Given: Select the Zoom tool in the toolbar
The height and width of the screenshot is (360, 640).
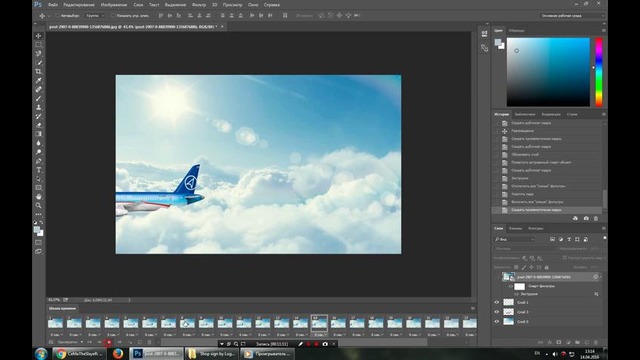Looking at the screenshot, I should pos(38,205).
